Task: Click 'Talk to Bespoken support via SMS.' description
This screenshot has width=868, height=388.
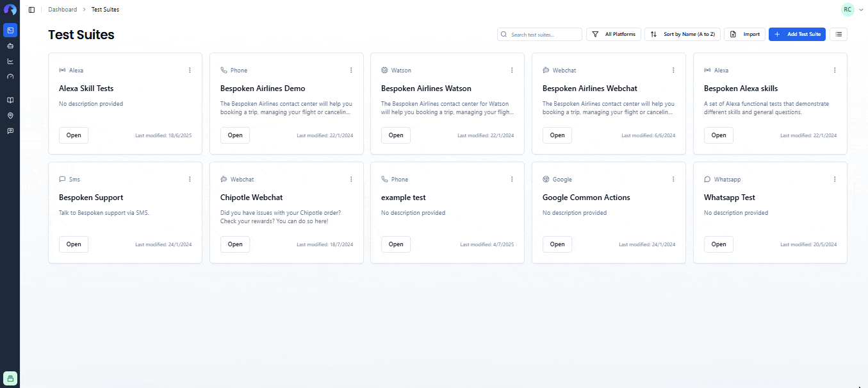Action: (104, 213)
